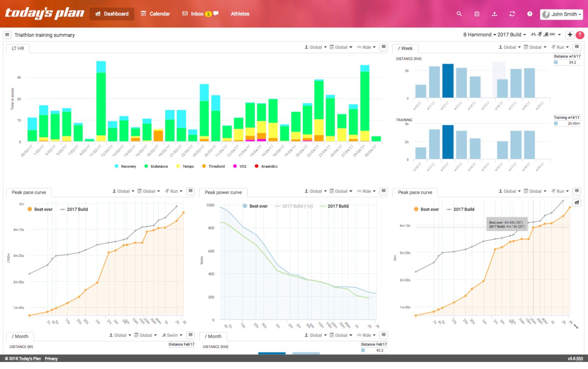Click the sync/refresh icon in the header

pyautogui.click(x=512, y=14)
